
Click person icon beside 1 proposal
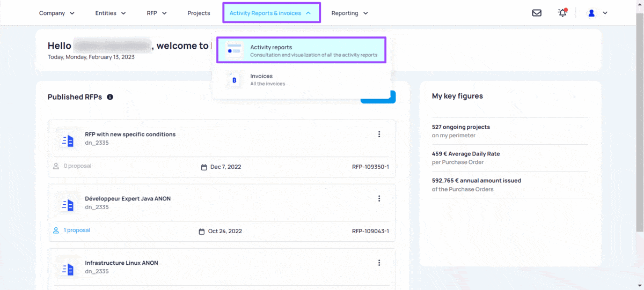point(56,230)
